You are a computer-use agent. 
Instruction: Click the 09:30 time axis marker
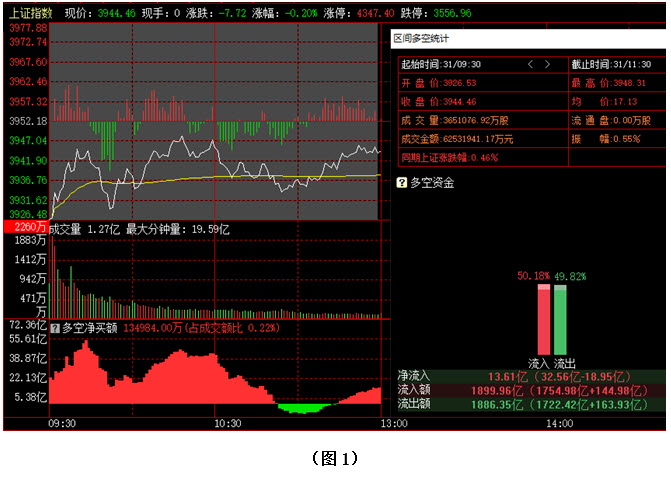[x=62, y=424]
